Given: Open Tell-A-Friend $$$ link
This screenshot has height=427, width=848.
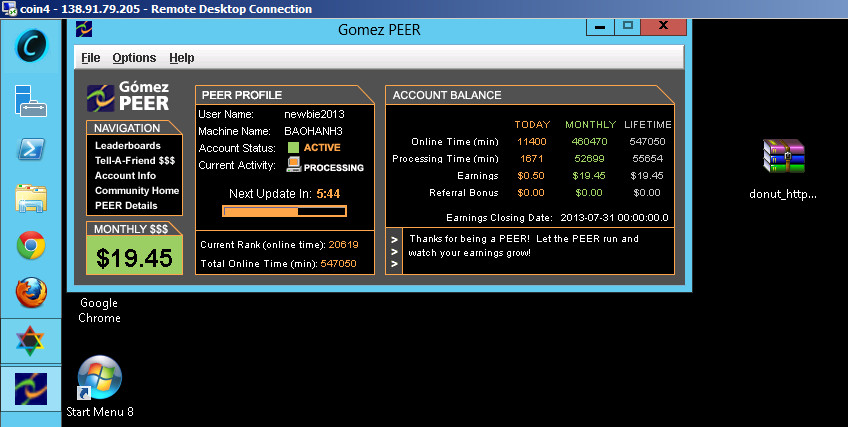Looking at the screenshot, I should point(135,161).
